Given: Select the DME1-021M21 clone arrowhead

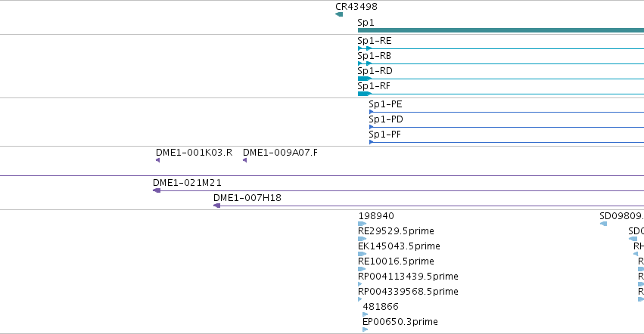Looking at the screenshot, I should [x=157, y=190].
